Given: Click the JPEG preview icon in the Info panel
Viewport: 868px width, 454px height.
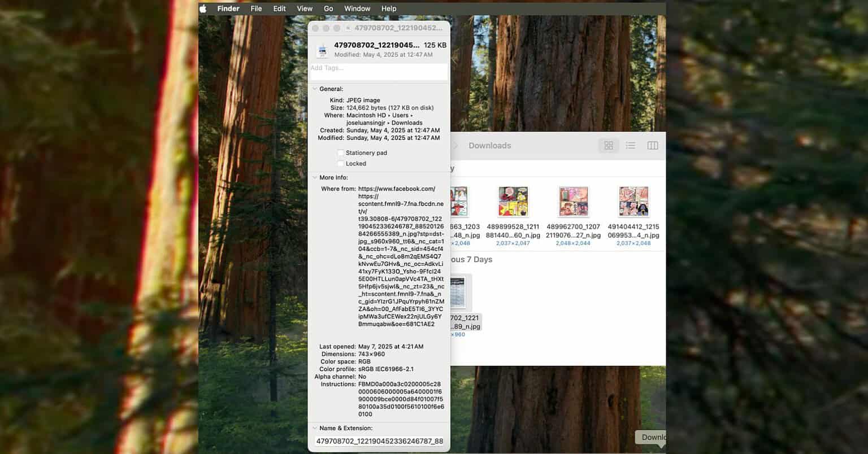Looking at the screenshot, I should point(322,50).
